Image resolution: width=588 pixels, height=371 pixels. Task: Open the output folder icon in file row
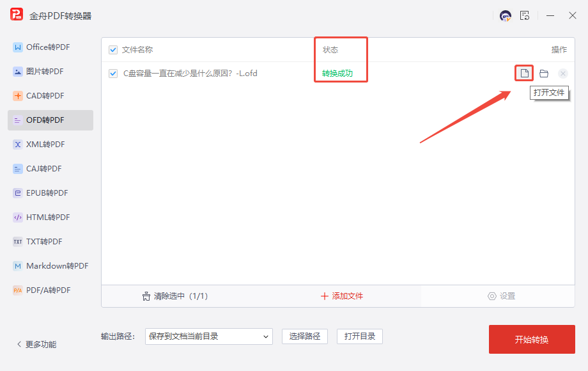pos(544,74)
